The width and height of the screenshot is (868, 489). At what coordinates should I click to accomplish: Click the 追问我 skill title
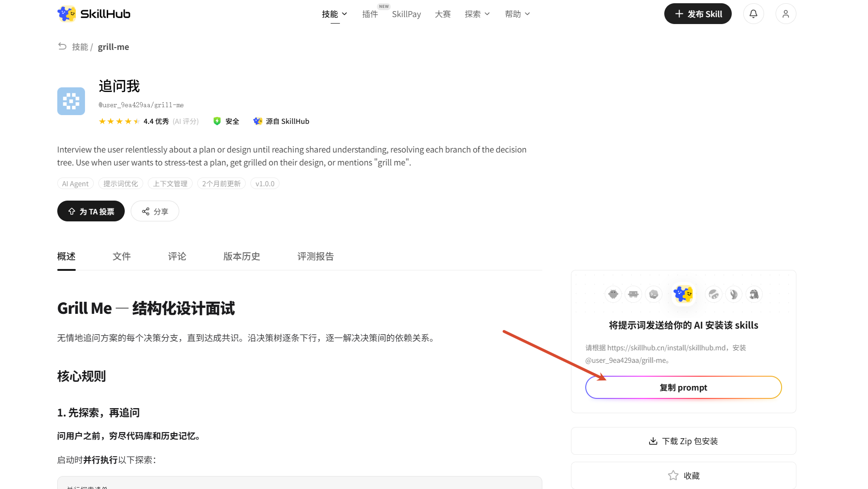pyautogui.click(x=119, y=86)
